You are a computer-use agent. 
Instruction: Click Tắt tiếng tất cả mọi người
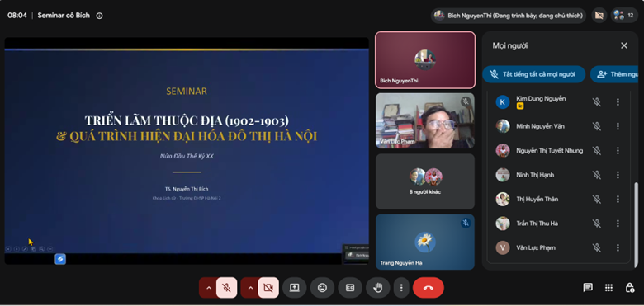click(534, 74)
